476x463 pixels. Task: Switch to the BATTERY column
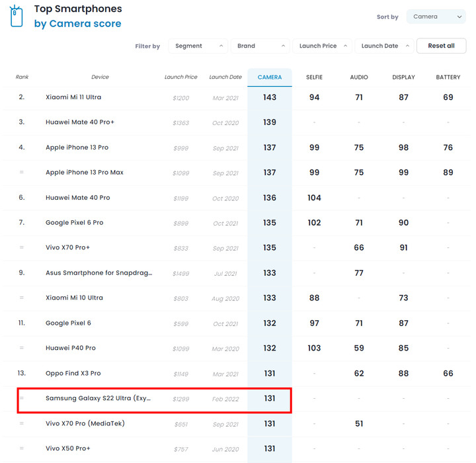pos(448,77)
